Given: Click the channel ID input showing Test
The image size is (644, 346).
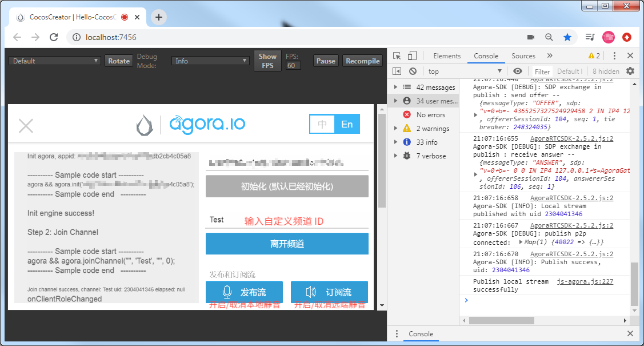Looking at the screenshot, I should click(x=287, y=220).
